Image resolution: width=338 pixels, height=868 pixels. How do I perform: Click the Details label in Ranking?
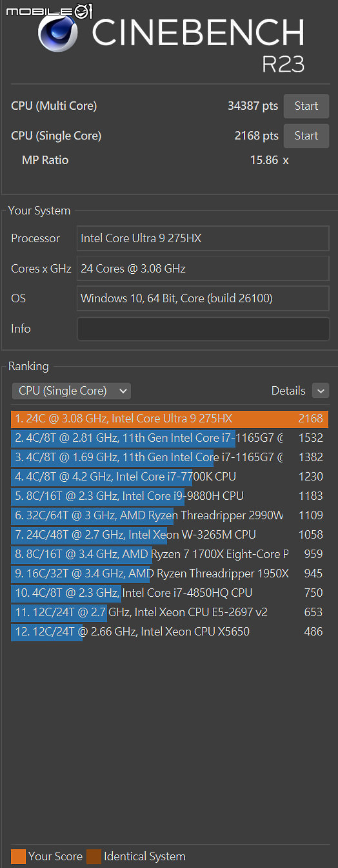pos(288,391)
